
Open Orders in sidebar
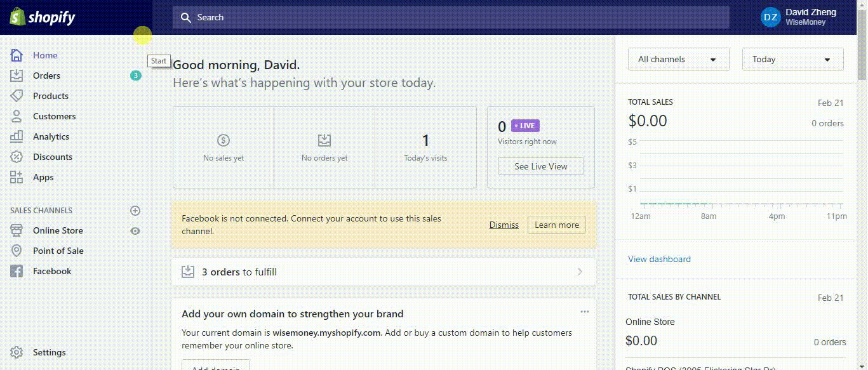(46, 76)
